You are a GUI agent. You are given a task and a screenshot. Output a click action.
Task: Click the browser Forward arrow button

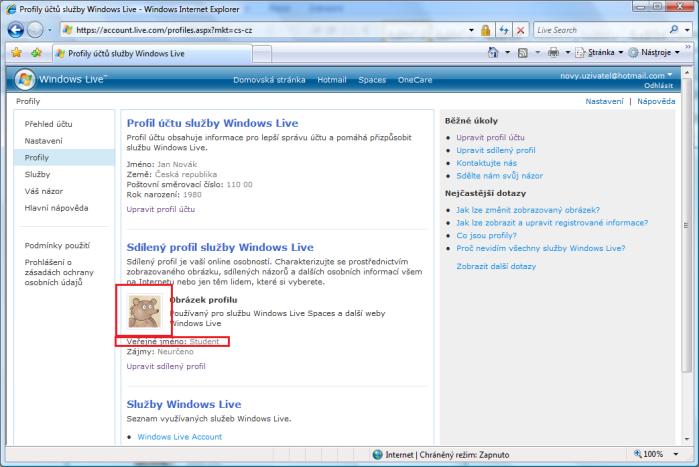[35, 30]
